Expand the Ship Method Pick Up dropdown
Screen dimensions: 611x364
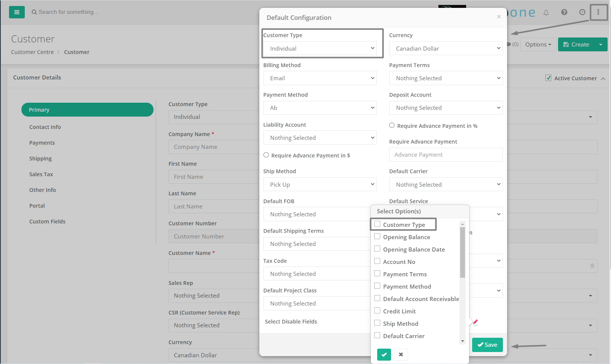320,184
